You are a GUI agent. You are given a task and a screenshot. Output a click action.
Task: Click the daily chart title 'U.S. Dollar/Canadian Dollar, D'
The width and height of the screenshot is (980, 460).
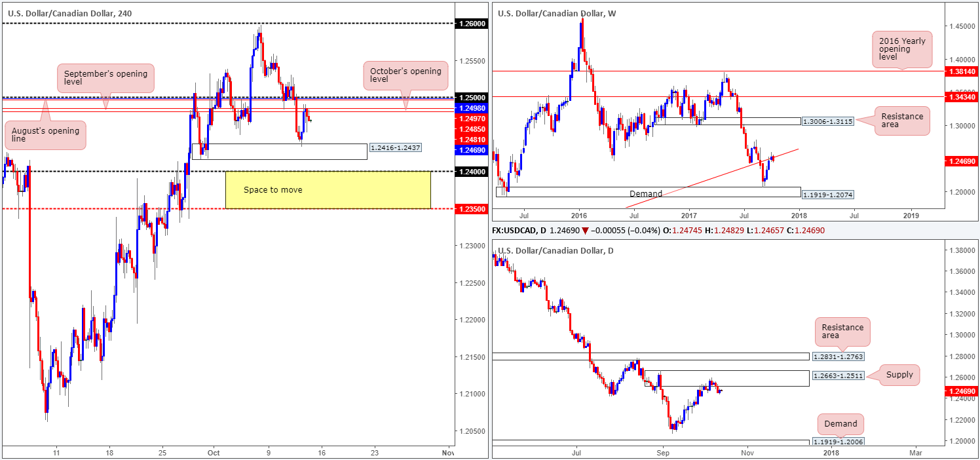[x=556, y=250]
